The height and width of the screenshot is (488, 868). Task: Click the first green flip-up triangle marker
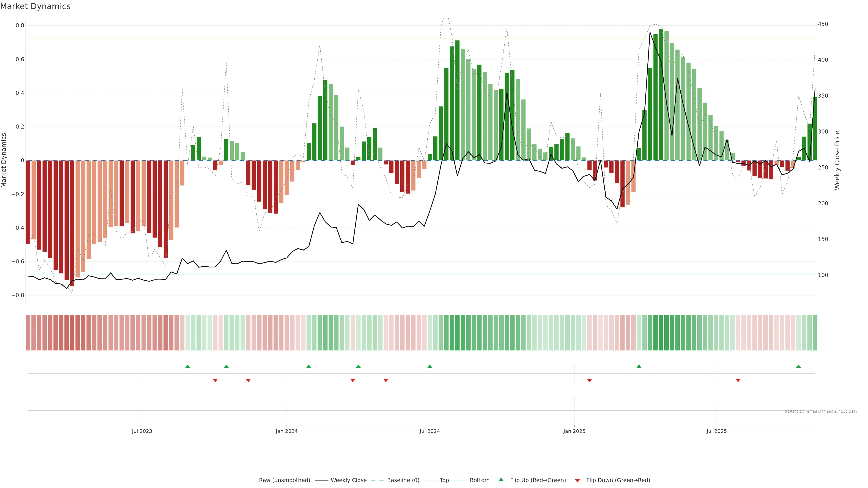tap(188, 366)
